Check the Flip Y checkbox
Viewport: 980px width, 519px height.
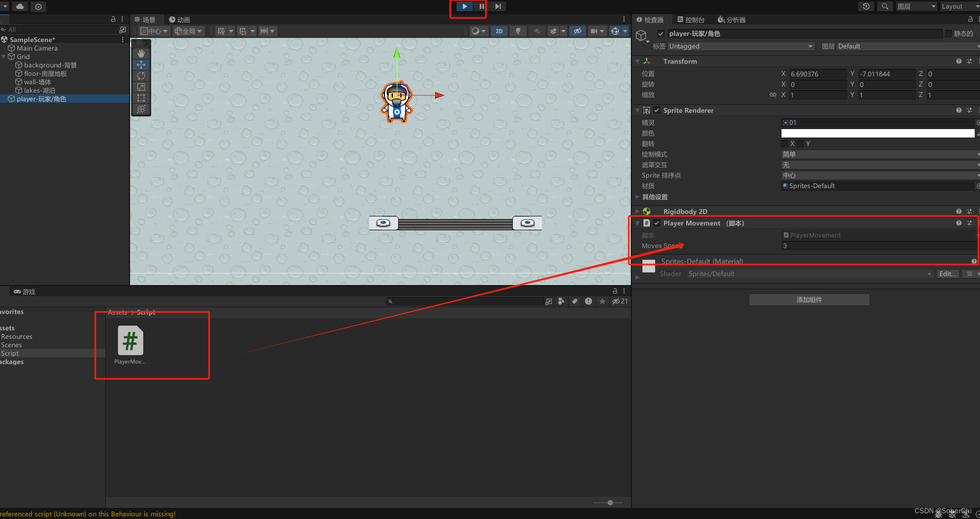[x=800, y=144]
